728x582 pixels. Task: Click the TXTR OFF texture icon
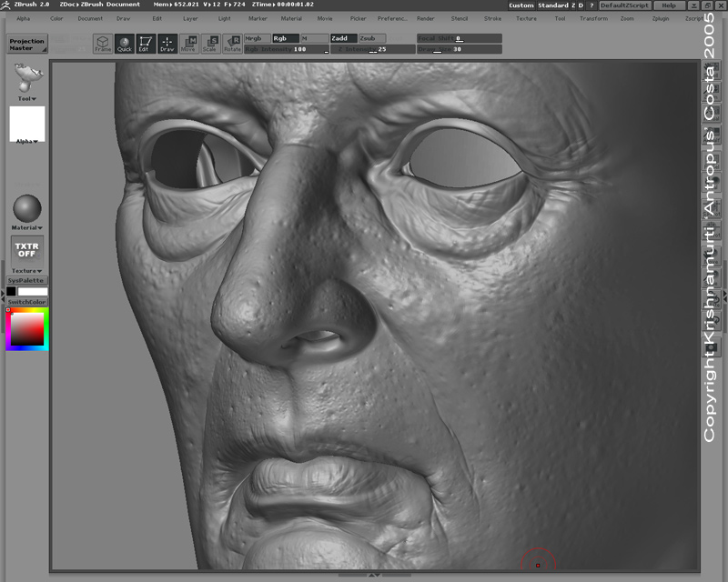(x=27, y=250)
